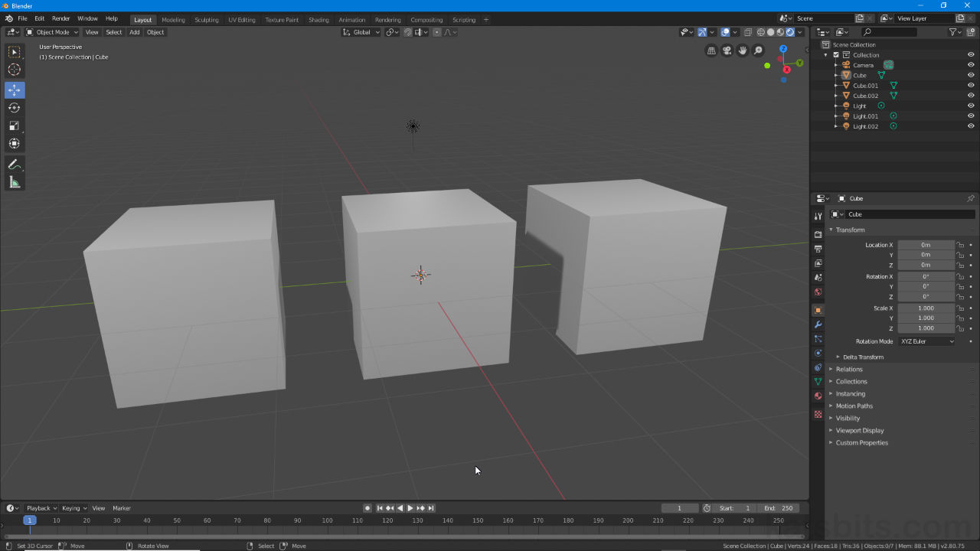Click the Scale X value field

[926, 308]
